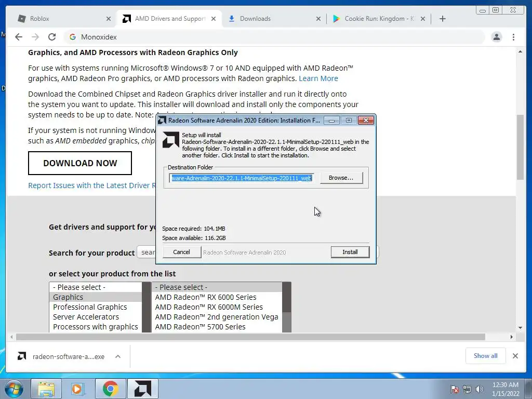This screenshot has width=532, height=399.
Task: Click Browse to choose destination folder
Action: point(341,178)
